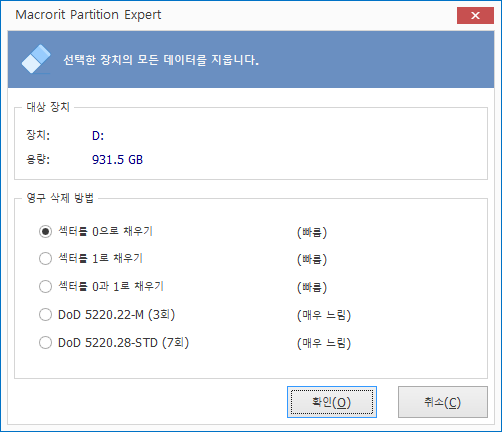The image size is (502, 432).
Task: Click the Macrorit Partition Expert window title
Action: tap(88, 15)
